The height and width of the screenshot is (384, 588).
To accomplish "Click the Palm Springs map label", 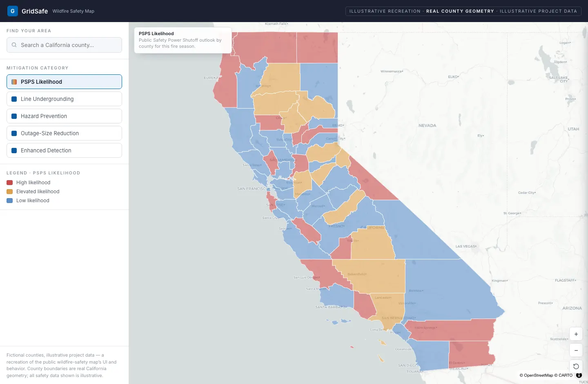I will coord(426,328).
